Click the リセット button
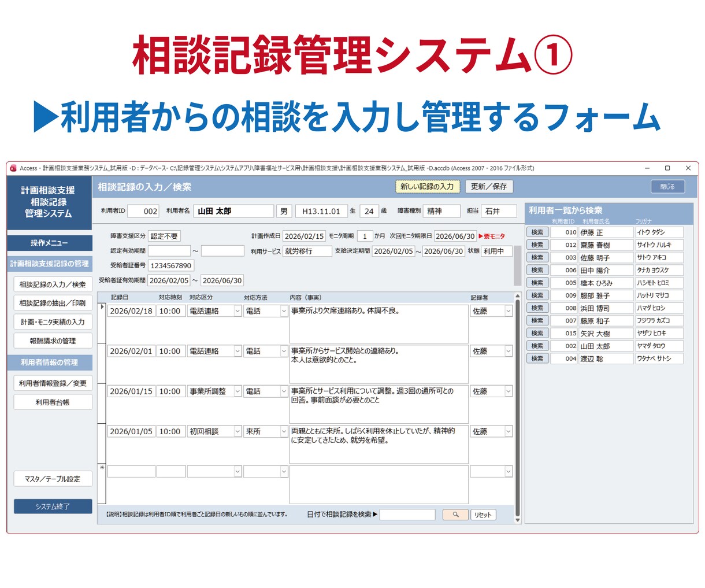This screenshot has height=588, width=705. point(483,515)
